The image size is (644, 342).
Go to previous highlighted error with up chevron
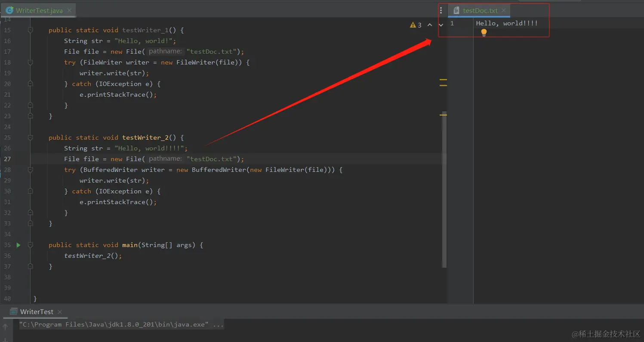429,25
